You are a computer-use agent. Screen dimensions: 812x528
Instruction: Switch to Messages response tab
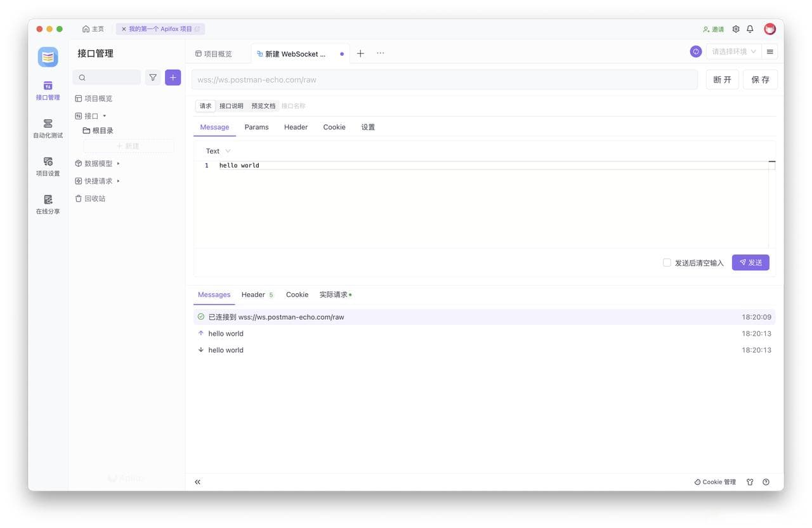(214, 294)
